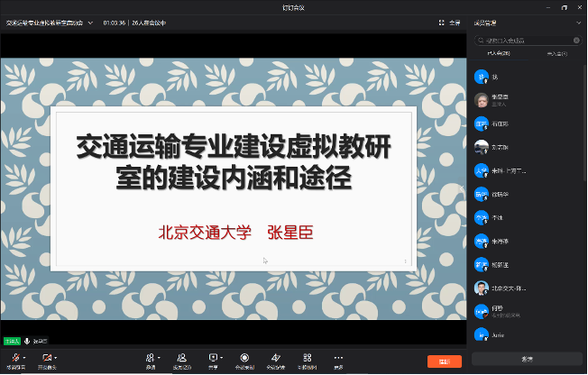588x375 pixels.
Task: Select the member 何静 in list
Action: (526, 312)
